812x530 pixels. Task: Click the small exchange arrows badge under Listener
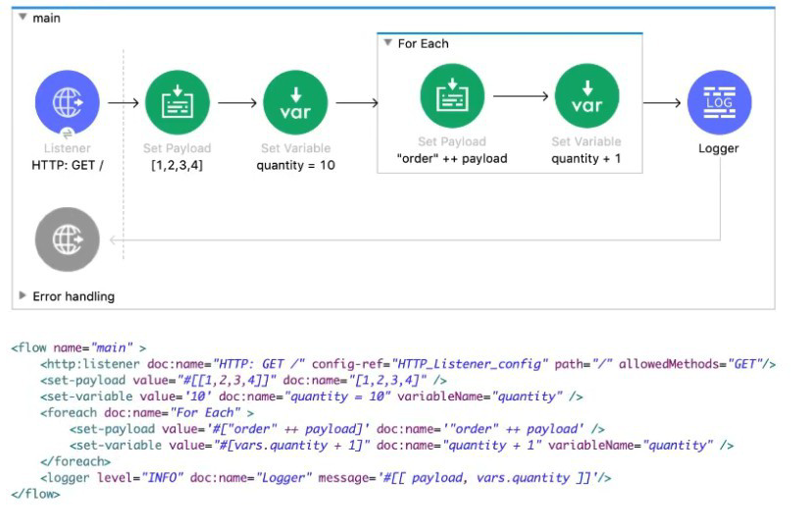coord(67,134)
